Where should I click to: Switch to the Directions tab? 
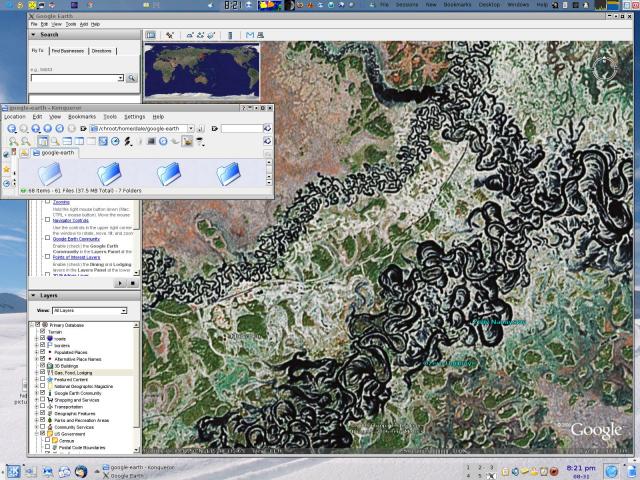[x=102, y=51]
